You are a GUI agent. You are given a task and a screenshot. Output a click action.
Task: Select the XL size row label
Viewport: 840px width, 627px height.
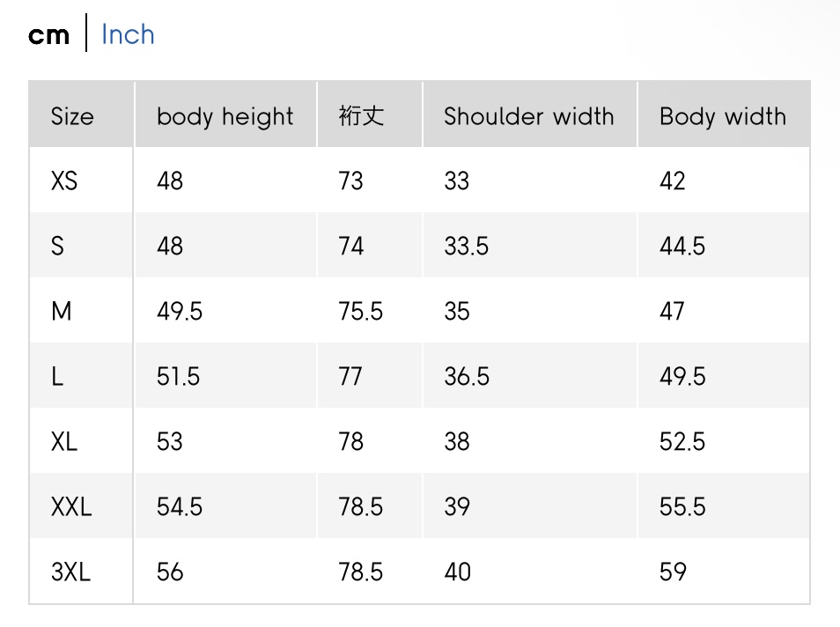64,441
